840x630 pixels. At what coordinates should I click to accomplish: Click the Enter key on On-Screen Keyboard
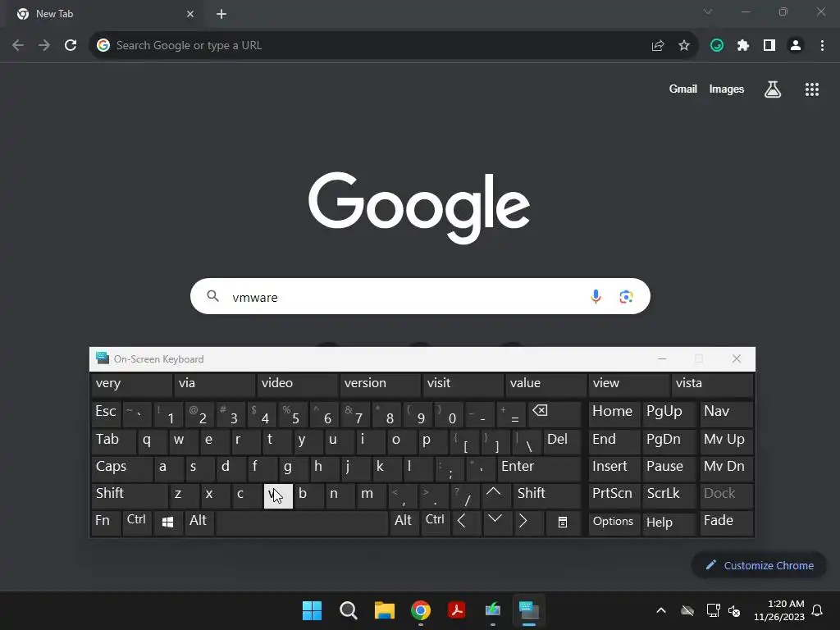coord(540,468)
